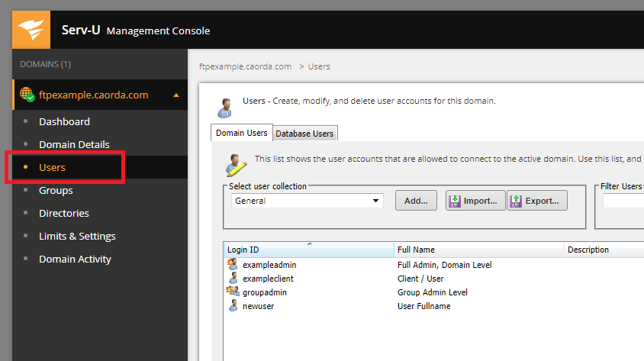
Task: Click the group admin icon beside groupadmin
Action: click(x=233, y=292)
